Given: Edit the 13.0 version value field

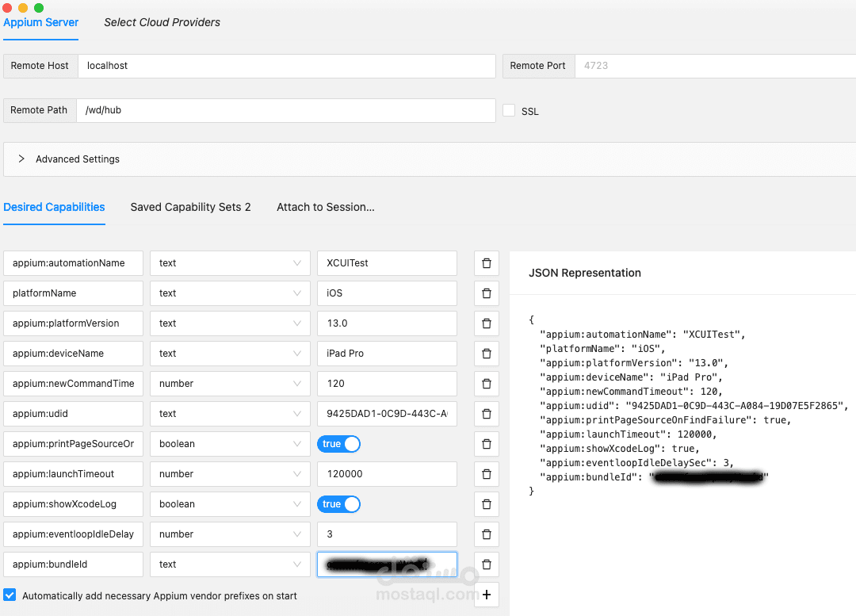Looking at the screenshot, I should pyautogui.click(x=387, y=323).
